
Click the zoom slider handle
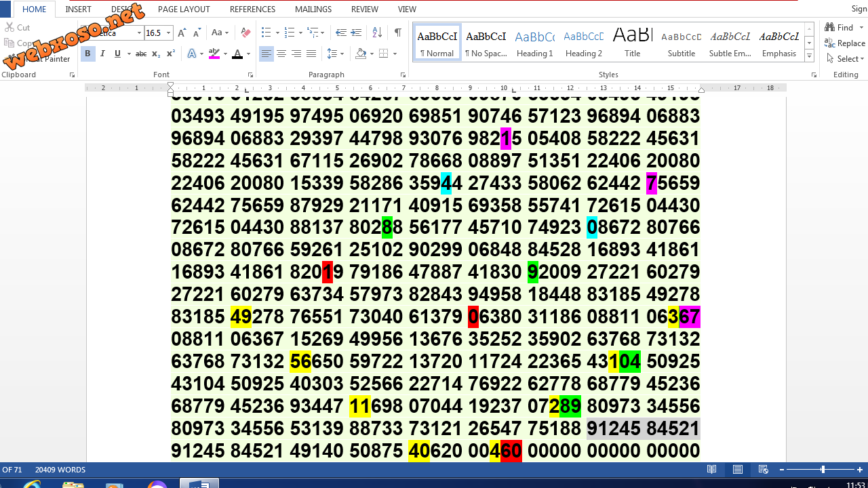(823, 470)
